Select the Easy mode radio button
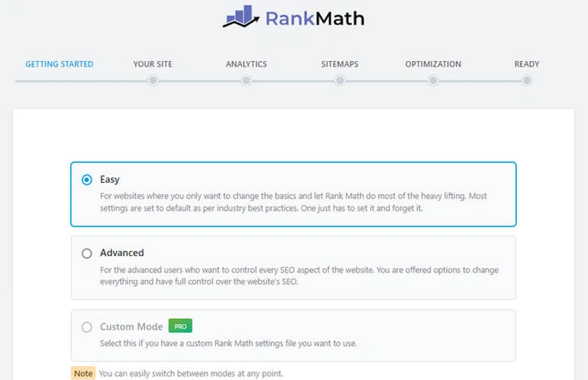Image resolution: width=588 pixels, height=380 pixels. pos(86,180)
